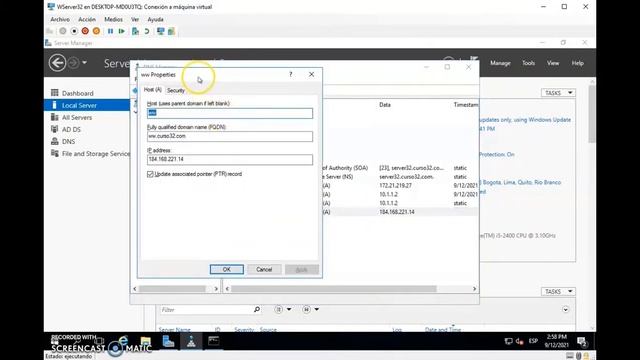Open the Tools menu in Server Manager
The height and width of the screenshot is (360, 640).
click(529, 63)
